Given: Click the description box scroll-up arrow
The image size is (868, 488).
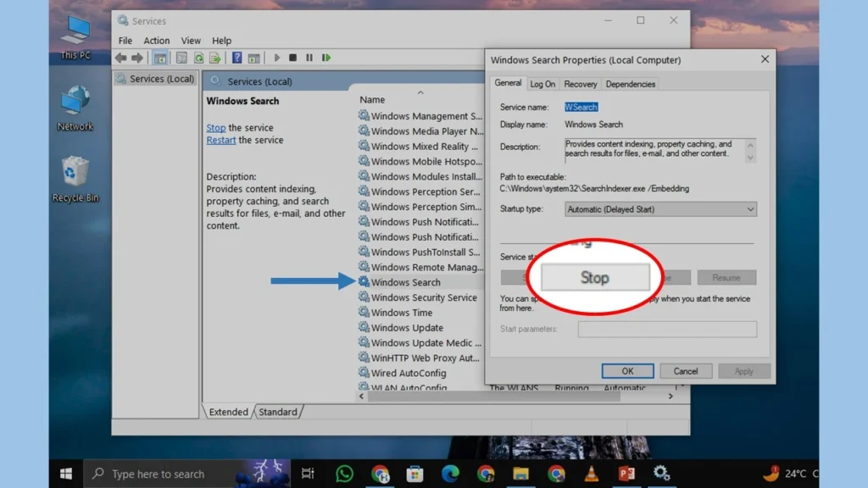Looking at the screenshot, I should (750, 145).
